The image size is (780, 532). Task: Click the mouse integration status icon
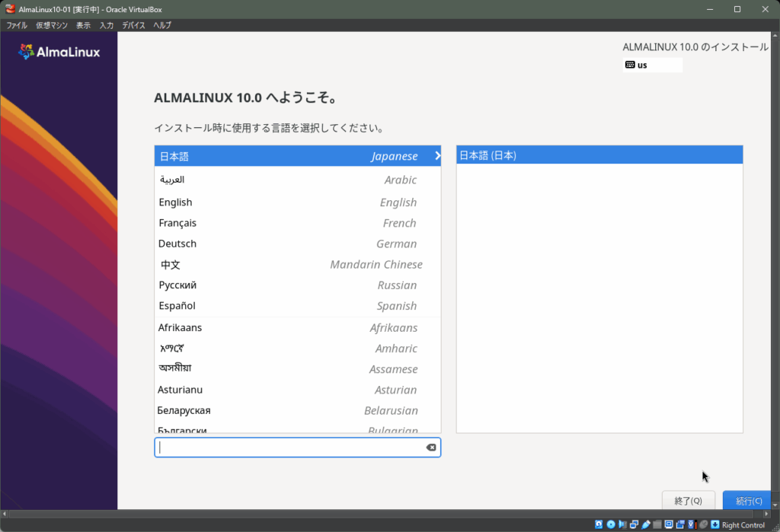703,524
